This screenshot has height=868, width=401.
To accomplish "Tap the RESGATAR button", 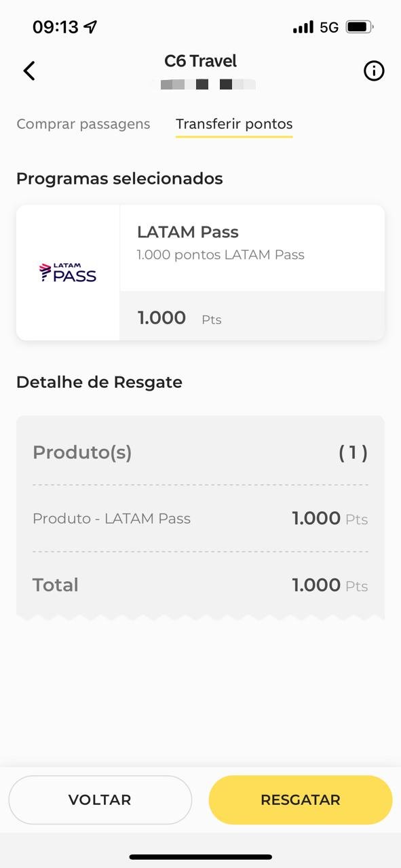I will pos(301,800).
